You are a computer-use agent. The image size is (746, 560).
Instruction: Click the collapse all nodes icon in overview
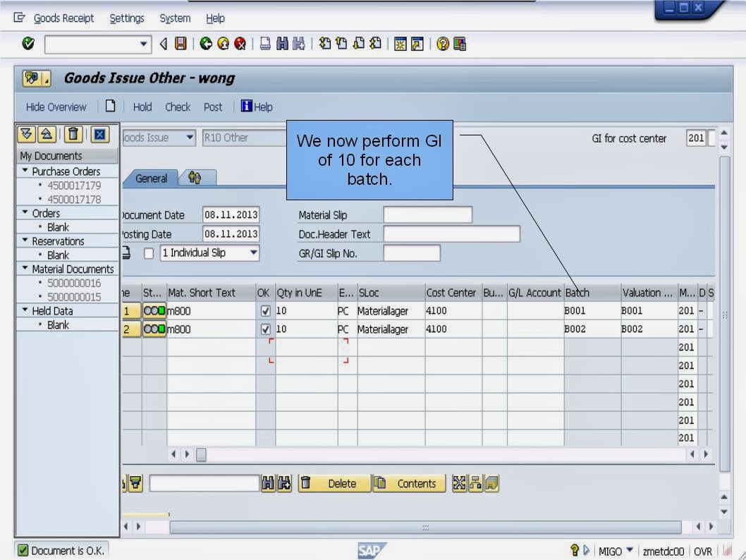[x=47, y=135]
